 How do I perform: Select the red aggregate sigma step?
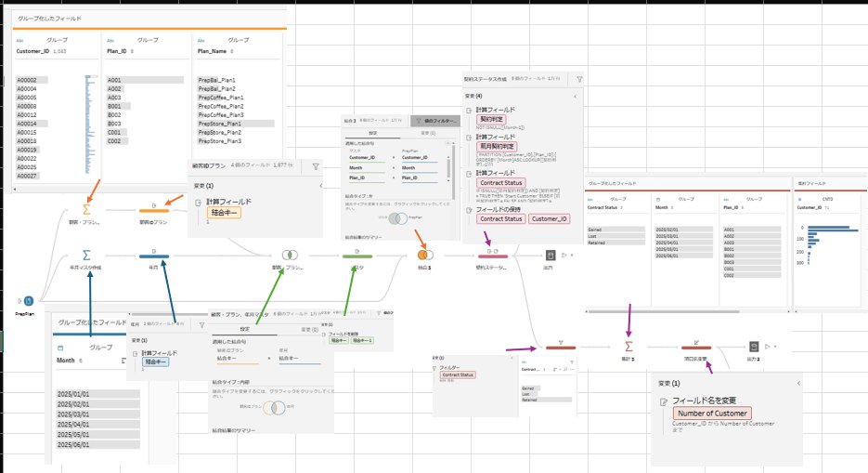point(628,347)
